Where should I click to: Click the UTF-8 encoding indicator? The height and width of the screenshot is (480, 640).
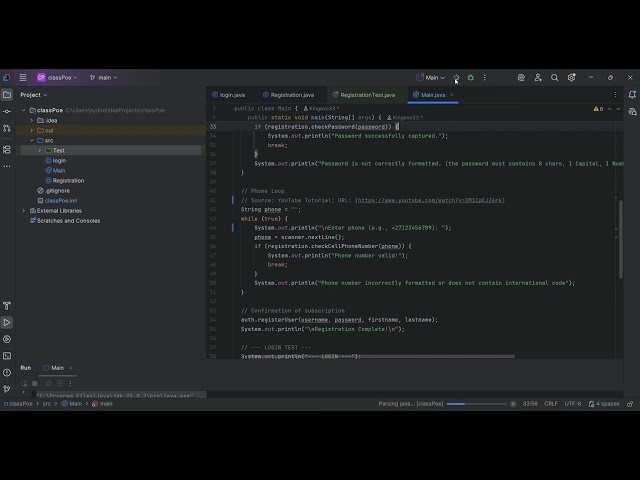click(573, 404)
